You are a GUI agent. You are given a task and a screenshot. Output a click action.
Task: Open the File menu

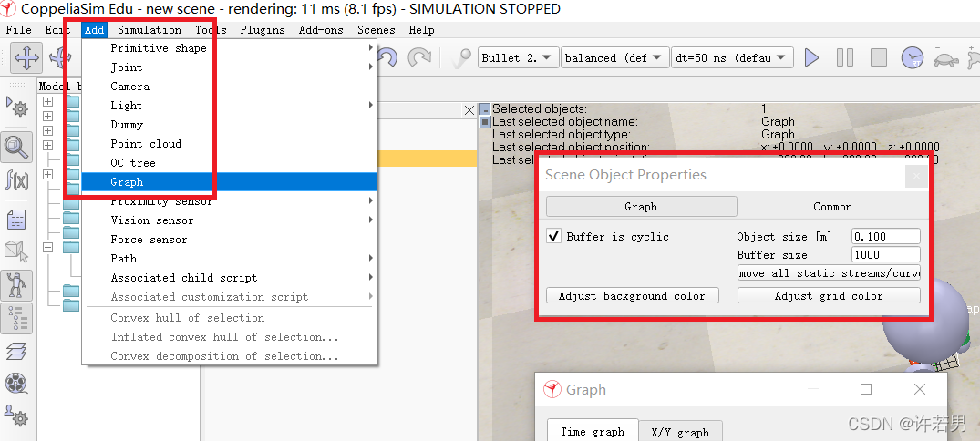coord(19,30)
